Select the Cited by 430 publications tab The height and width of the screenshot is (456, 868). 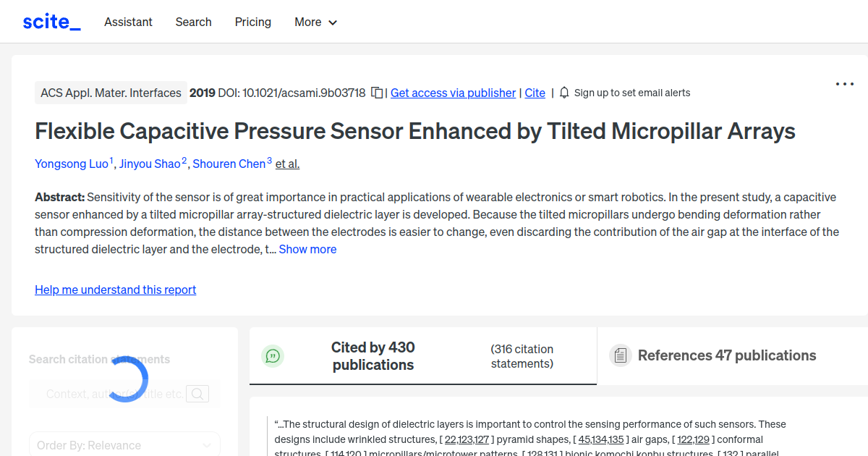coord(373,356)
